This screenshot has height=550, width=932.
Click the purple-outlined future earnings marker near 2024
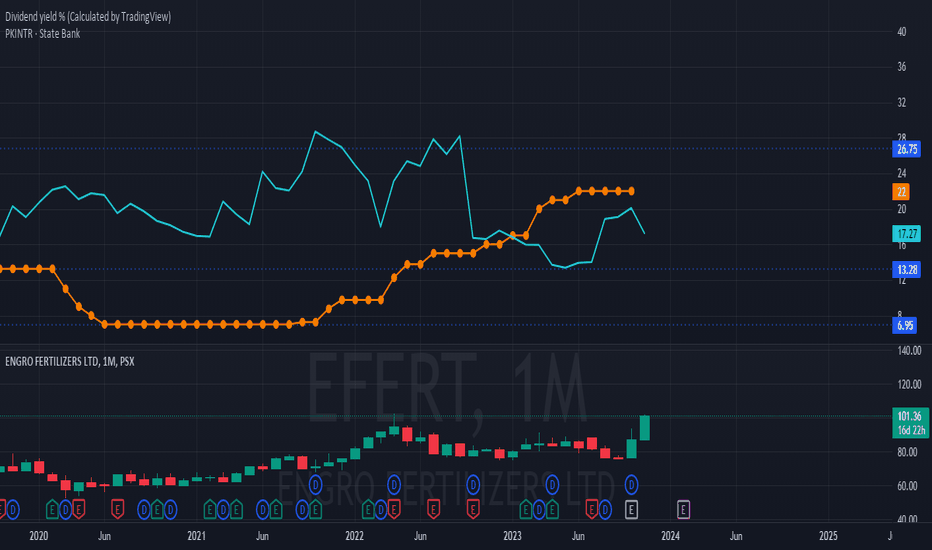pyautogui.click(x=683, y=510)
